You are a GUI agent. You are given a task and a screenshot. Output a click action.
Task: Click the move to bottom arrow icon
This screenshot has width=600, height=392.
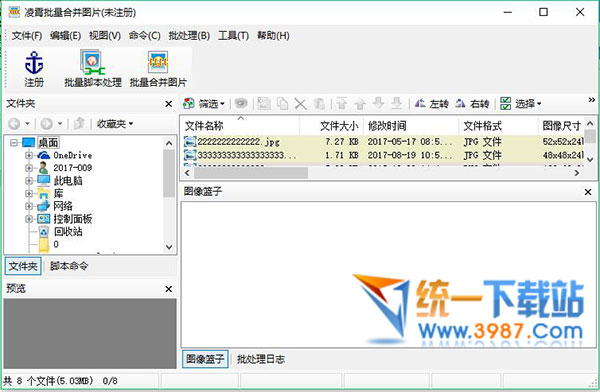[397, 103]
